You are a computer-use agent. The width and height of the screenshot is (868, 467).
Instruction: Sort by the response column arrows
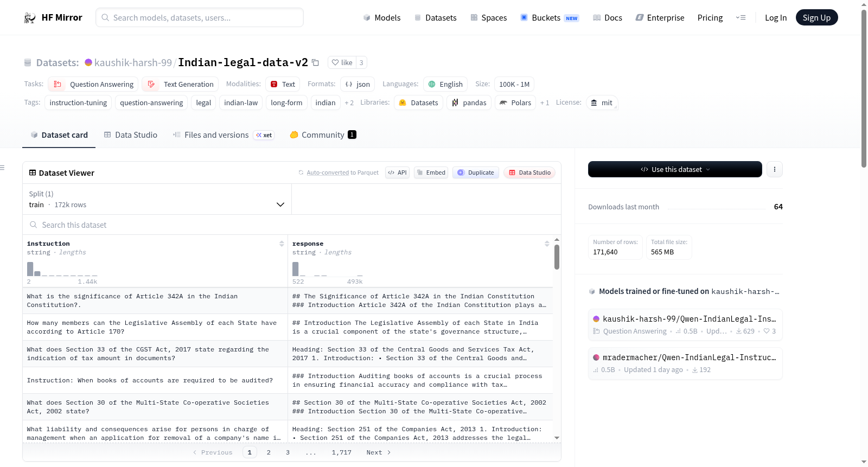(x=547, y=244)
